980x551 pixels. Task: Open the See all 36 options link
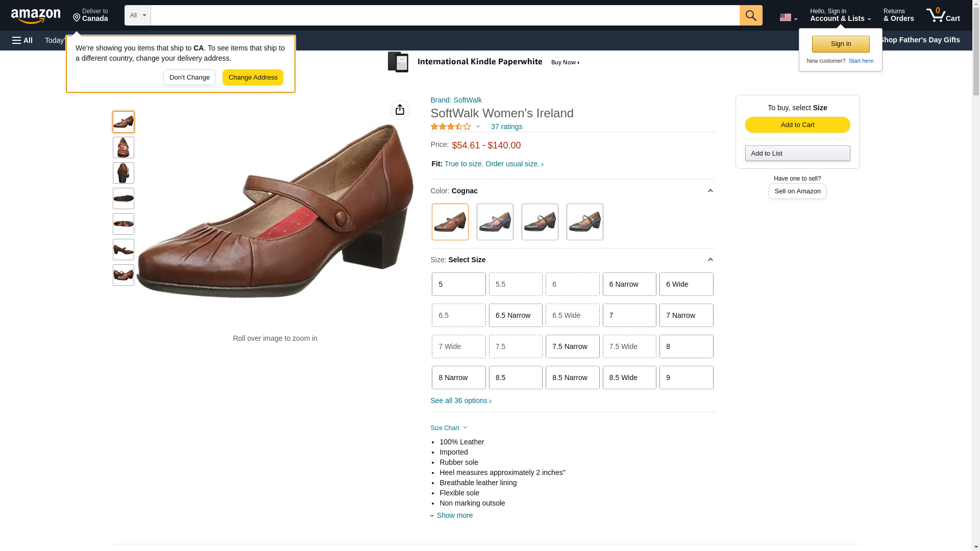(x=460, y=400)
